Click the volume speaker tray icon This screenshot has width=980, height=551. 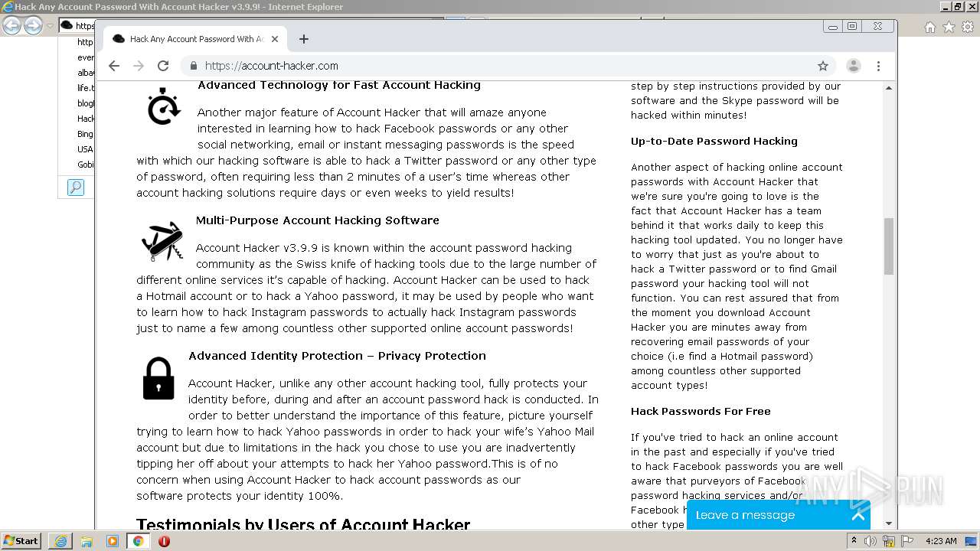(870, 541)
